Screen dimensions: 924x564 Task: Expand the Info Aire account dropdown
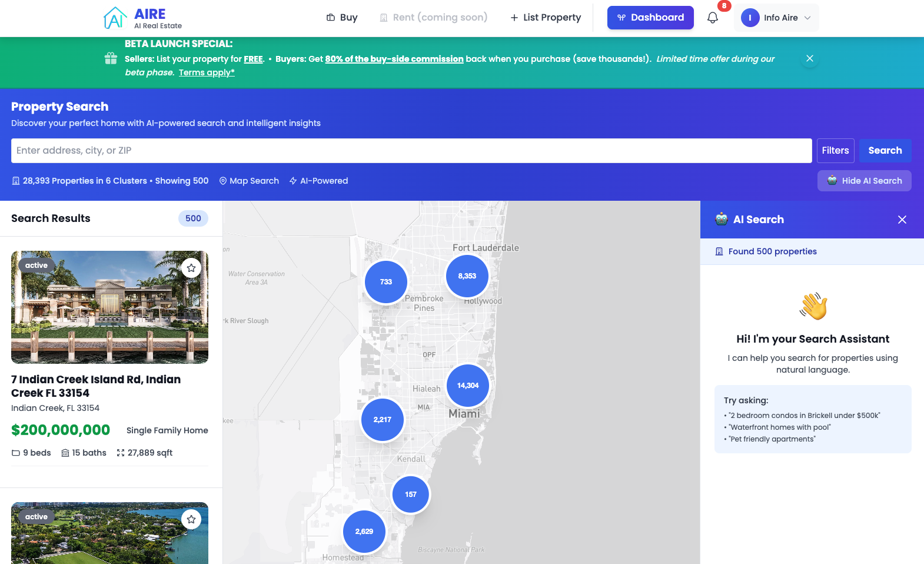coord(776,18)
